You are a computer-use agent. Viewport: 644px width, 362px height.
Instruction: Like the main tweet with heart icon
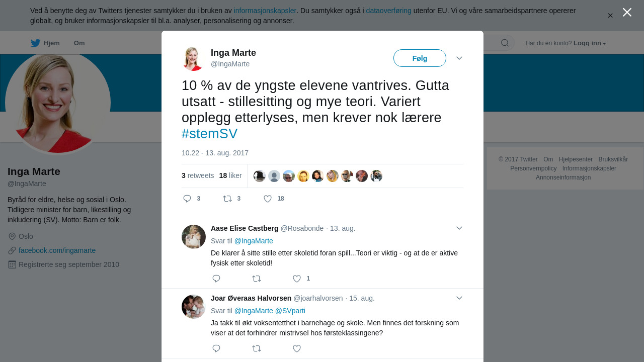point(268,199)
